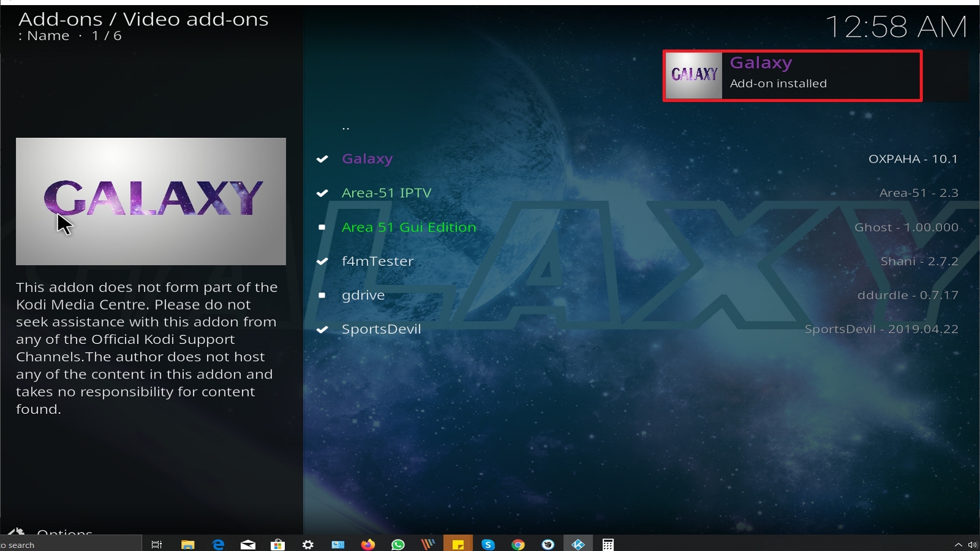Launch Google Chrome from the taskbar
980x551 pixels.
tap(518, 545)
